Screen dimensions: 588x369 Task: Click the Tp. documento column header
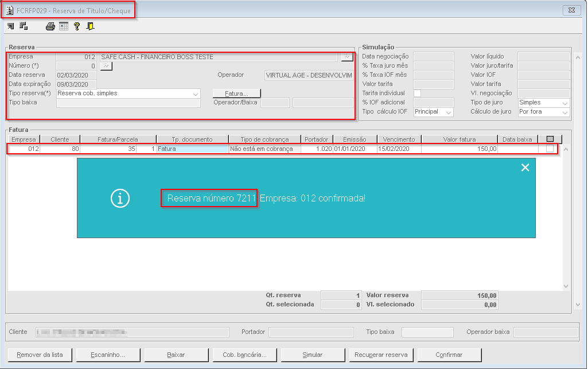192,139
